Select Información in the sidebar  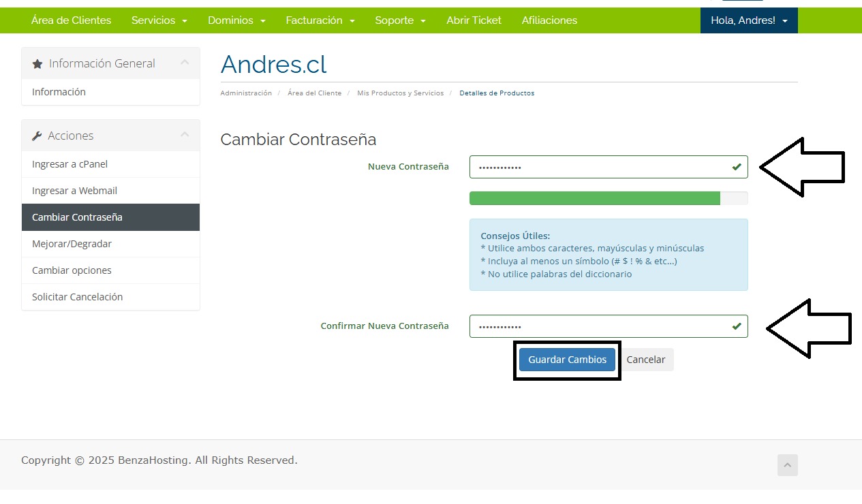click(x=110, y=92)
